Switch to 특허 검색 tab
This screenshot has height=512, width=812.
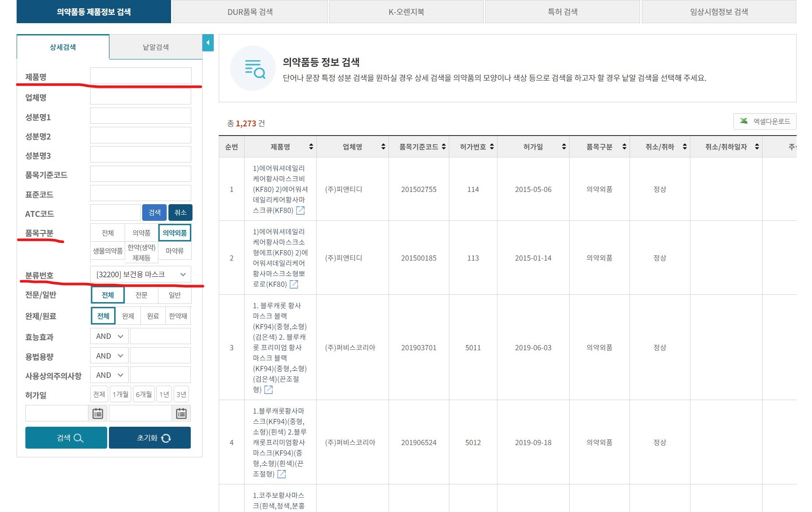563,12
